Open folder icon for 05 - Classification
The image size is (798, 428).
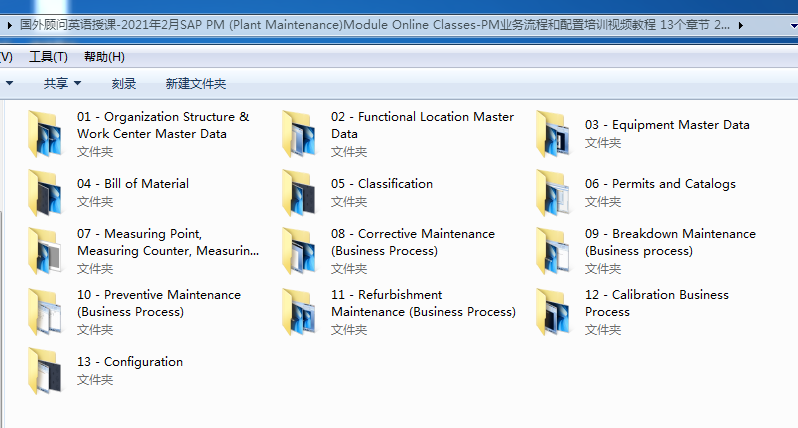[299, 193]
